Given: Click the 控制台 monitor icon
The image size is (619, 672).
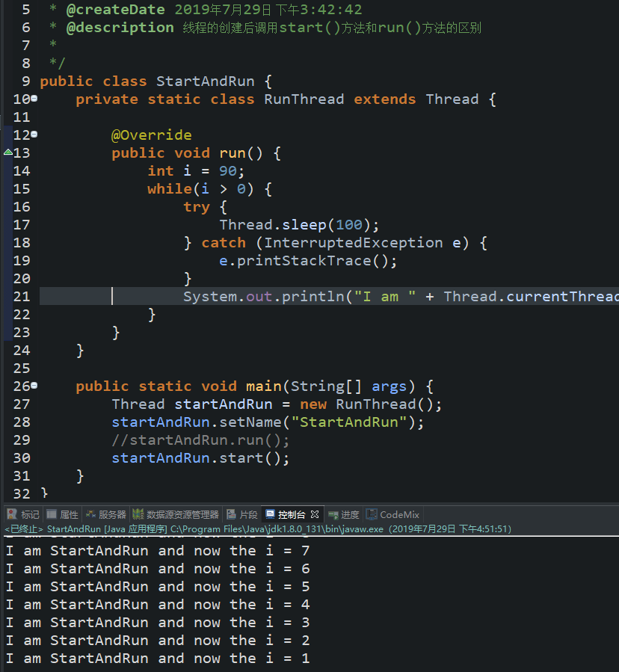Looking at the screenshot, I should point(270,514).
